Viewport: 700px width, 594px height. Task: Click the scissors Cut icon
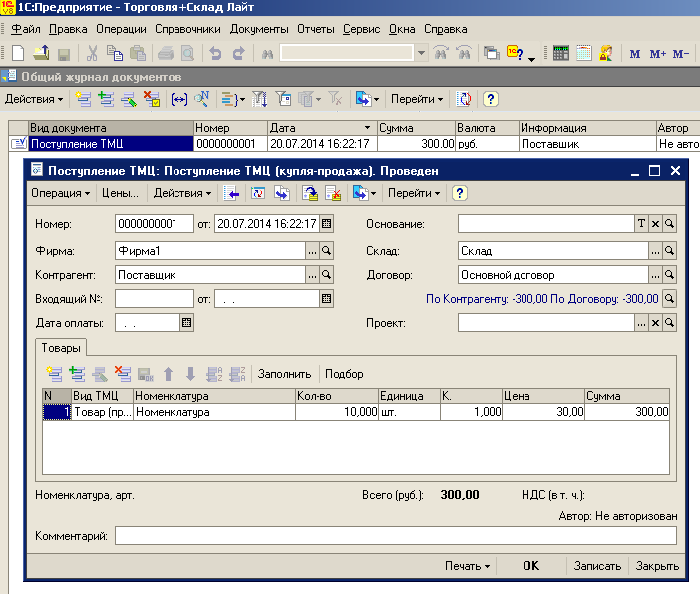92,54
